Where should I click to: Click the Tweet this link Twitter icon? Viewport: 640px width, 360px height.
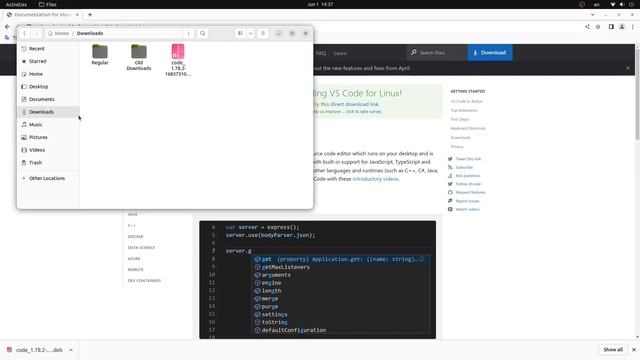click(450, 159)
